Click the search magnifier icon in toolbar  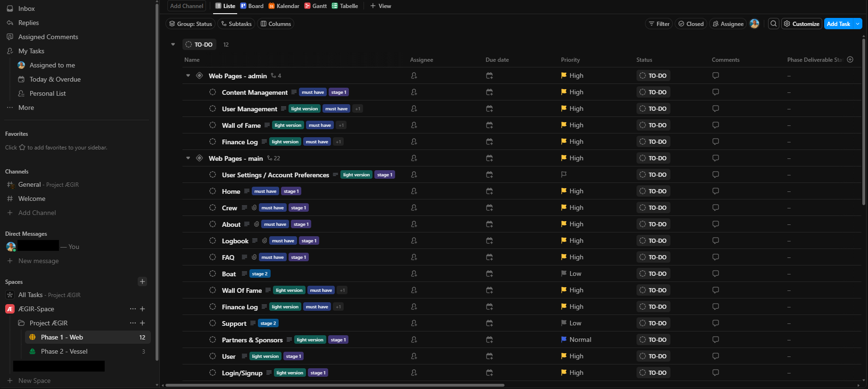pos(773,24)
